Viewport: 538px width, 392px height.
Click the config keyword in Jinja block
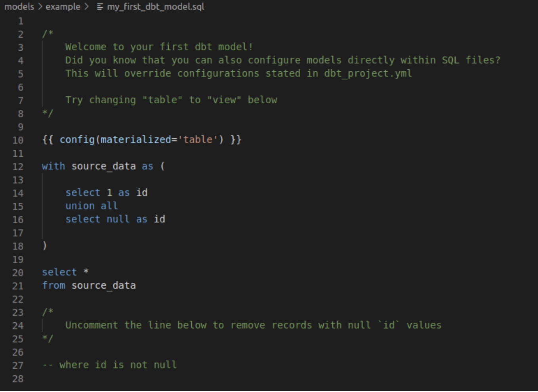coord(77,140)
